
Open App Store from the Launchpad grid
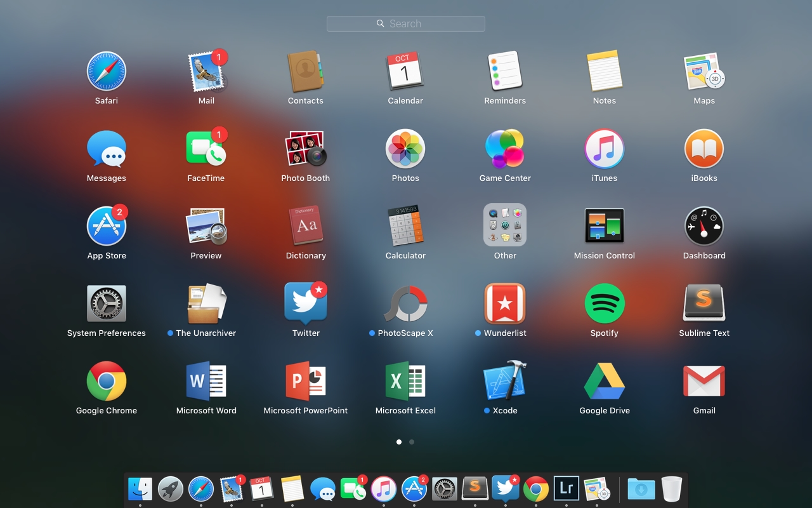(x=107, y=227)
